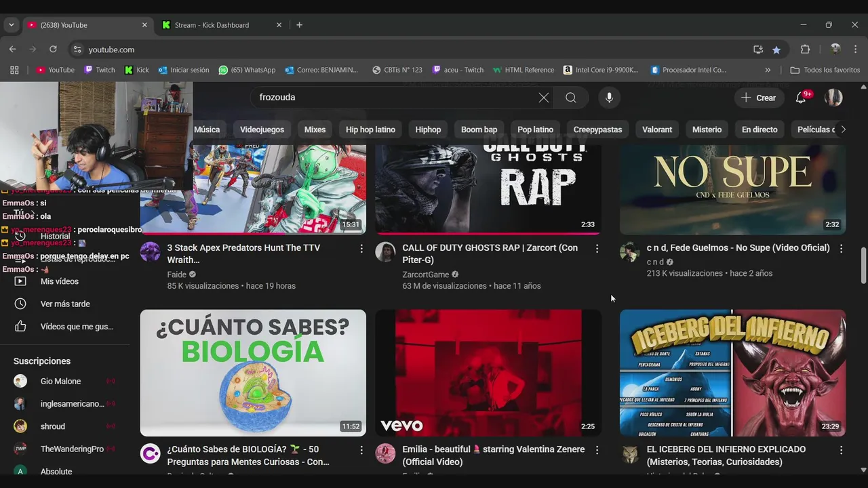
Task: Switch to the Stream - Kick Dashboard tab
Action: click(x=222, y=25)
